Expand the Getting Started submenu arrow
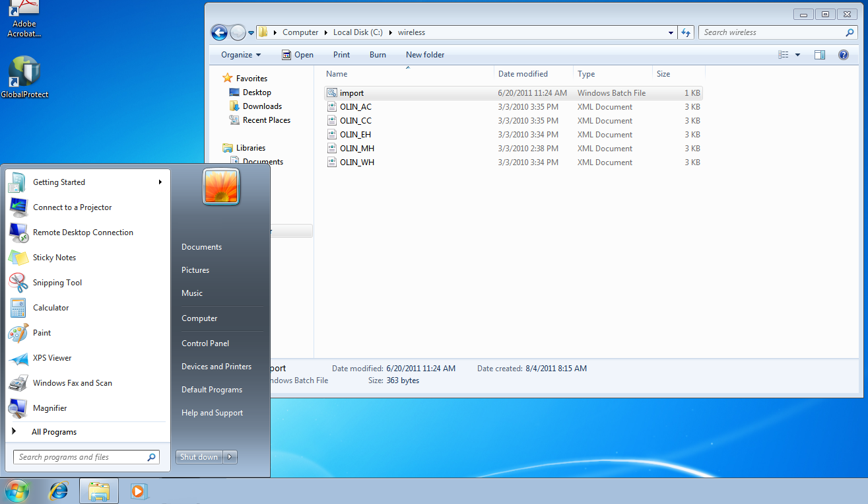The width and height of the screenshot is (868, 504). (x=160, y=182)
